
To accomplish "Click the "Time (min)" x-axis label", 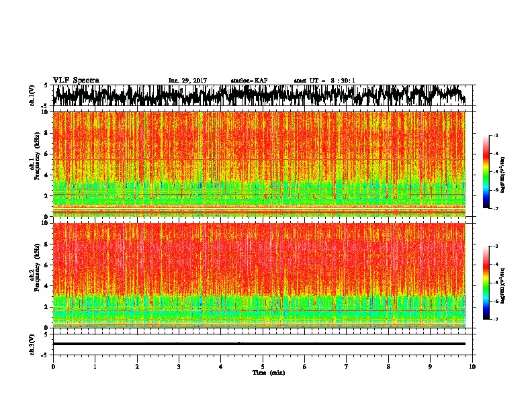I will (269, 373).
